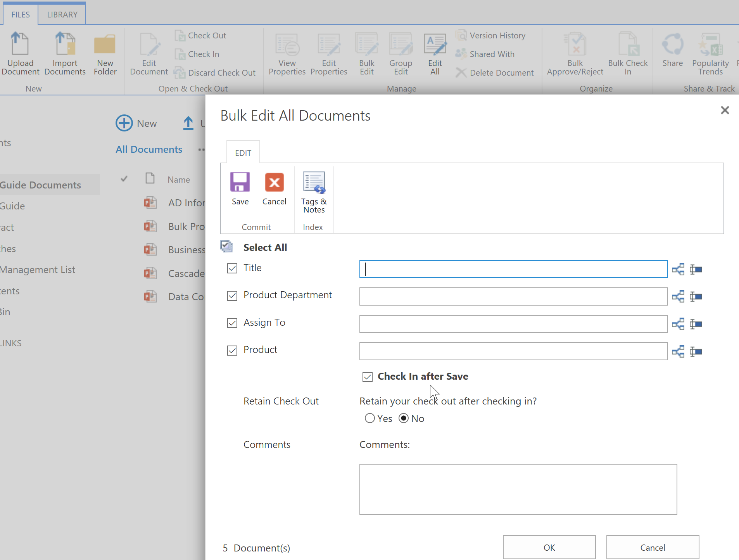Select Yes for Retain Check Out
The image size is (739, 560).
click(370, 418)
